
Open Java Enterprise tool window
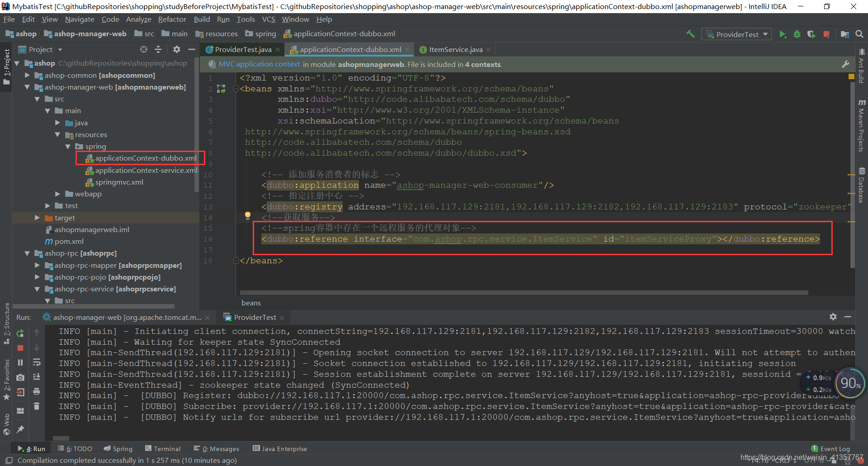pos(280,448)
